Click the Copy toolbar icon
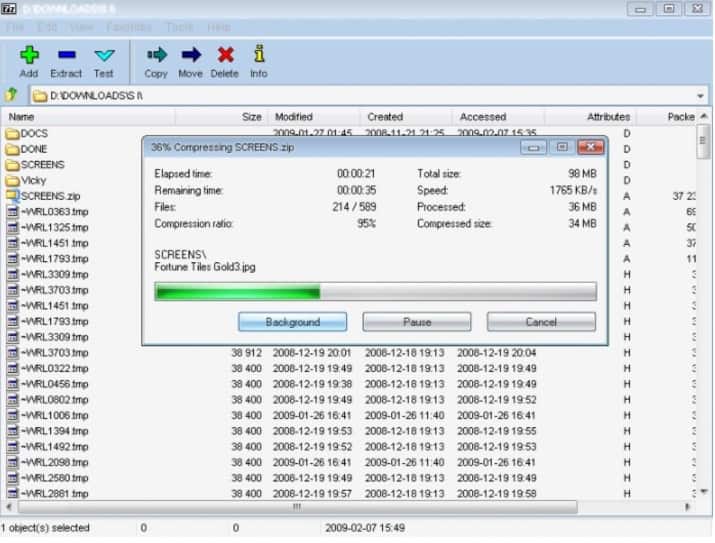Image resolution: width=715 pixels, height=543 pixels. (156, 56)
